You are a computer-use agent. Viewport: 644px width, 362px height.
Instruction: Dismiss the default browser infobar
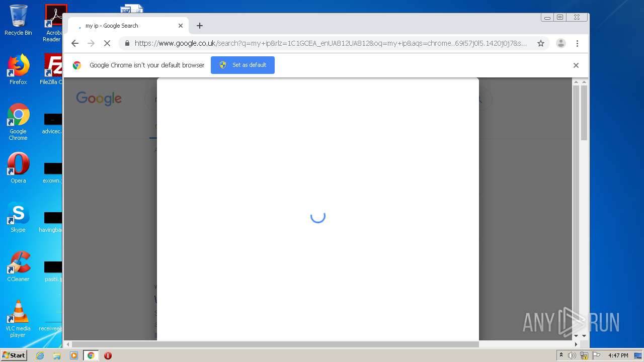click(x=576, y=65)
